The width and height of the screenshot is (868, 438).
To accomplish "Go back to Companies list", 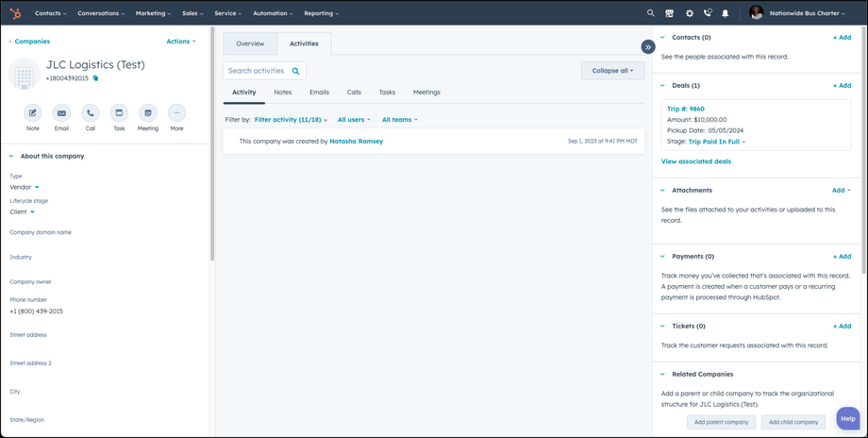I will click(x=29, y=42).
